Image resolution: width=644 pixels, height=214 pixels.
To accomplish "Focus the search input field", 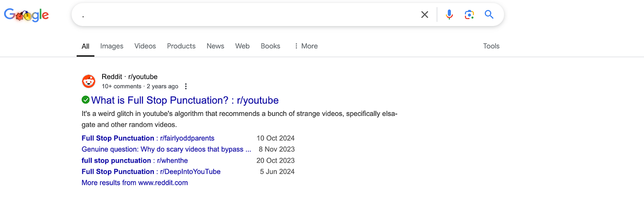I will point(248,15).
